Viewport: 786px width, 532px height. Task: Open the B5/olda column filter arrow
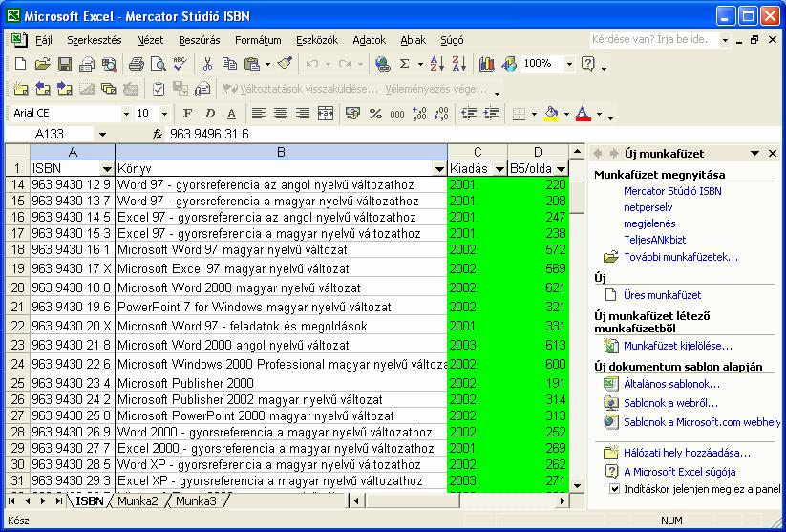(x=561, y=169)
